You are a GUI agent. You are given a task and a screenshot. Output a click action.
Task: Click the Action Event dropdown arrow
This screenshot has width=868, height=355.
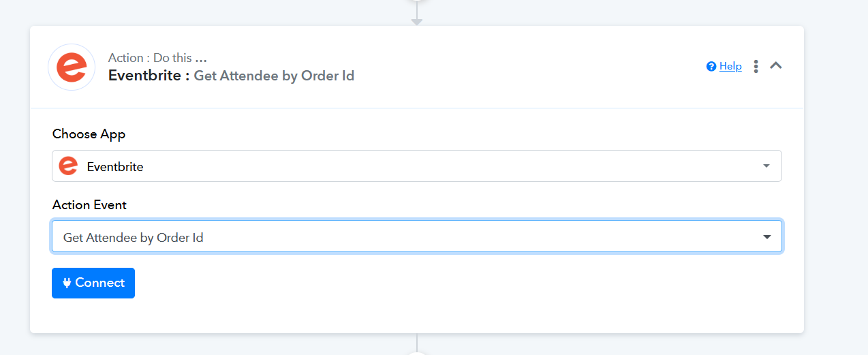tap(767, 237)
